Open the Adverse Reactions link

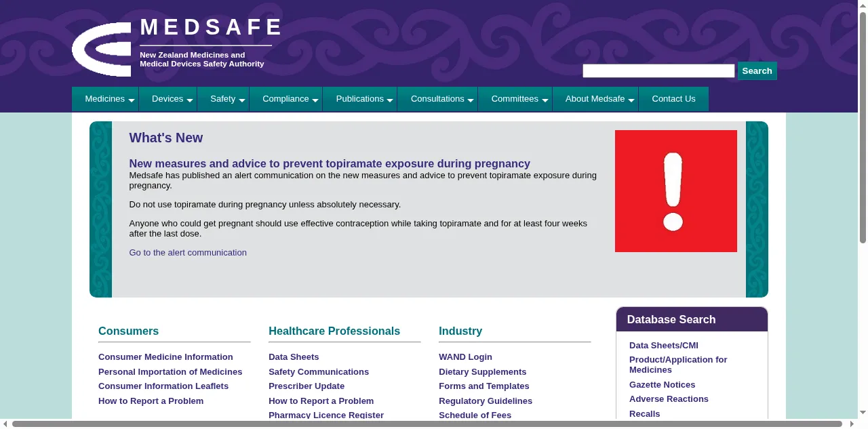[669, 399]
